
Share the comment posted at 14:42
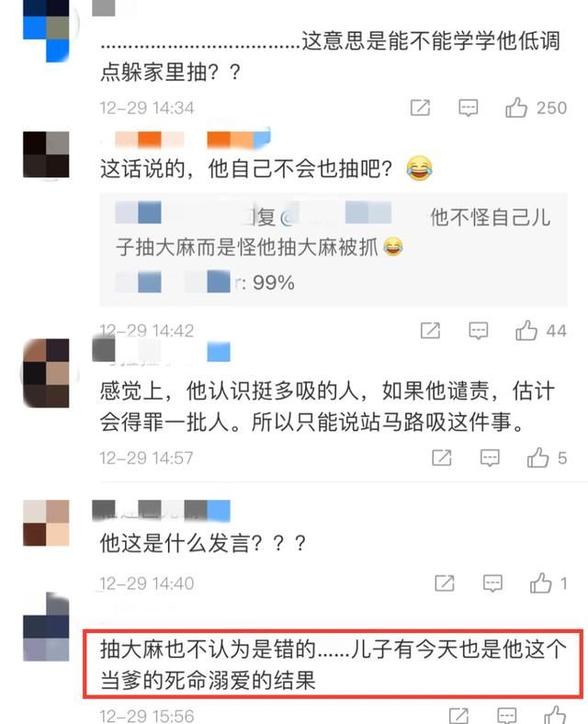(x=430, y=331)
